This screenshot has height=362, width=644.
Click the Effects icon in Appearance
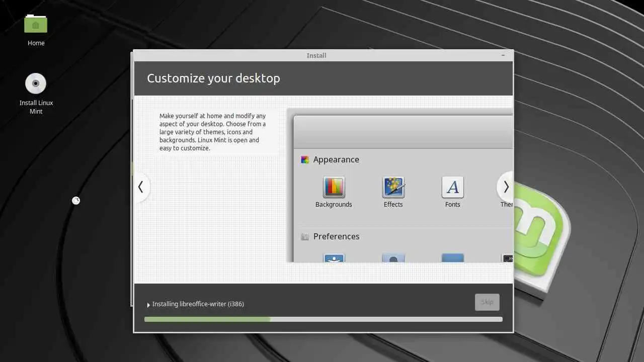(393, 187)
